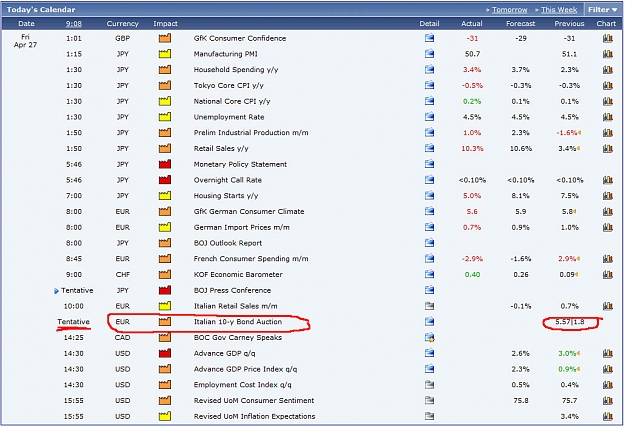Click the GBP currency cell
The image size is (625, 426).
(x=122, y=38)
